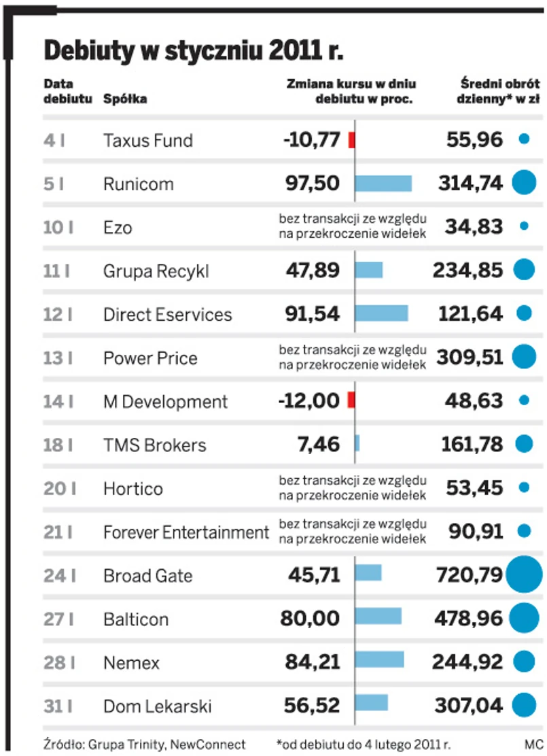The height and width of the screenshot is (756, 547).
Task: Click the Grupa Recykl company name
Action: (x=156, y=271)
